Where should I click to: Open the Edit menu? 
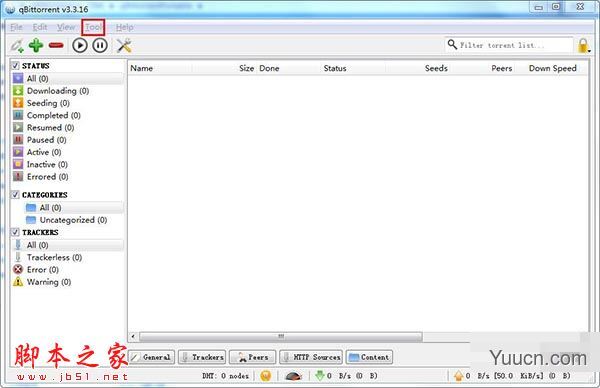[40, 27]
